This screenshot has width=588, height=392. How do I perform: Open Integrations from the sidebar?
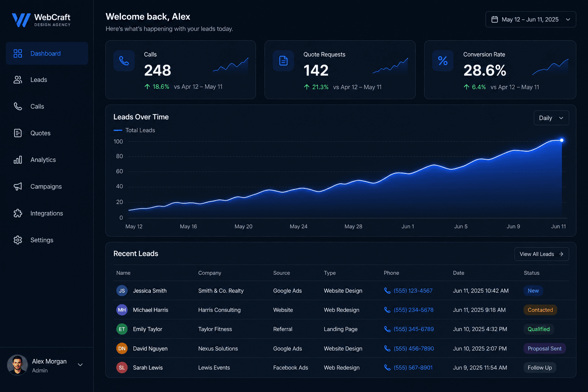(x=47, y=213)
